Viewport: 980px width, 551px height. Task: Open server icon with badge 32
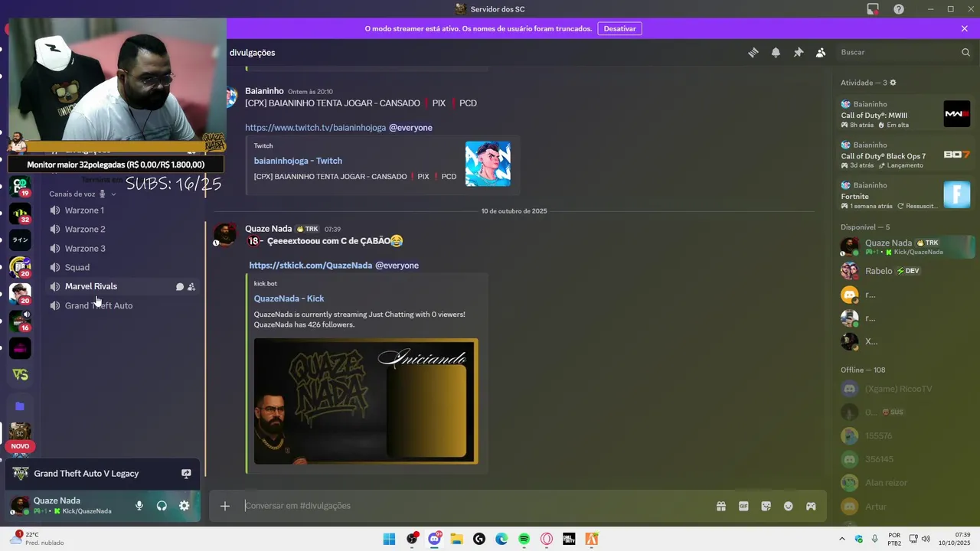[x=20, y=214]
